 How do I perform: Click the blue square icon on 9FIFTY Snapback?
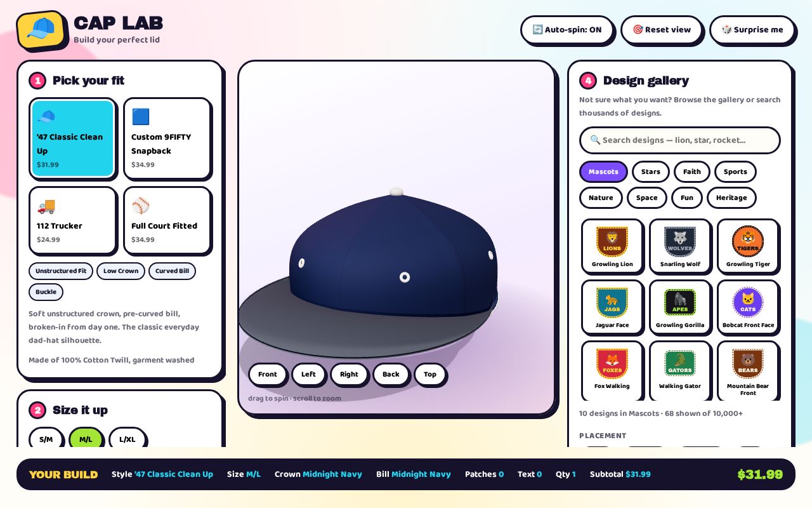[x=141, y=116]
